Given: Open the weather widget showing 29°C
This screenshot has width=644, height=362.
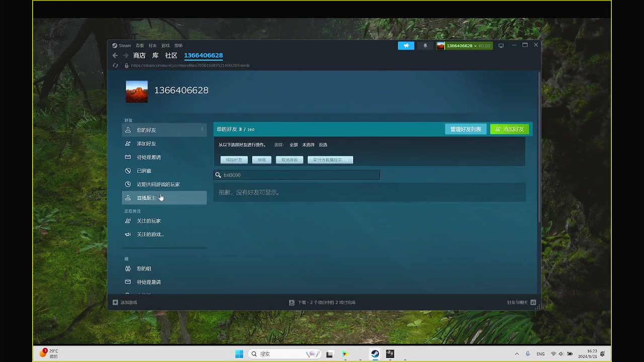Looking at the screenshot, I should click(x=49, y=353).
